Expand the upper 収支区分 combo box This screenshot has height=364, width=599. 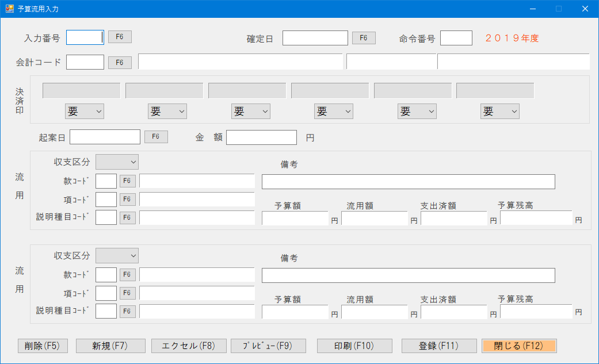click(117, 162)
